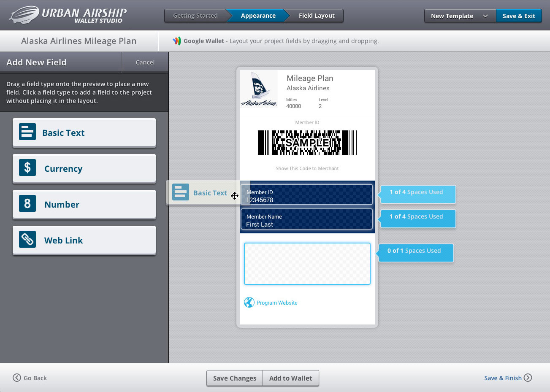
Task: Cancel adding a new field
Action: (145, 62)
